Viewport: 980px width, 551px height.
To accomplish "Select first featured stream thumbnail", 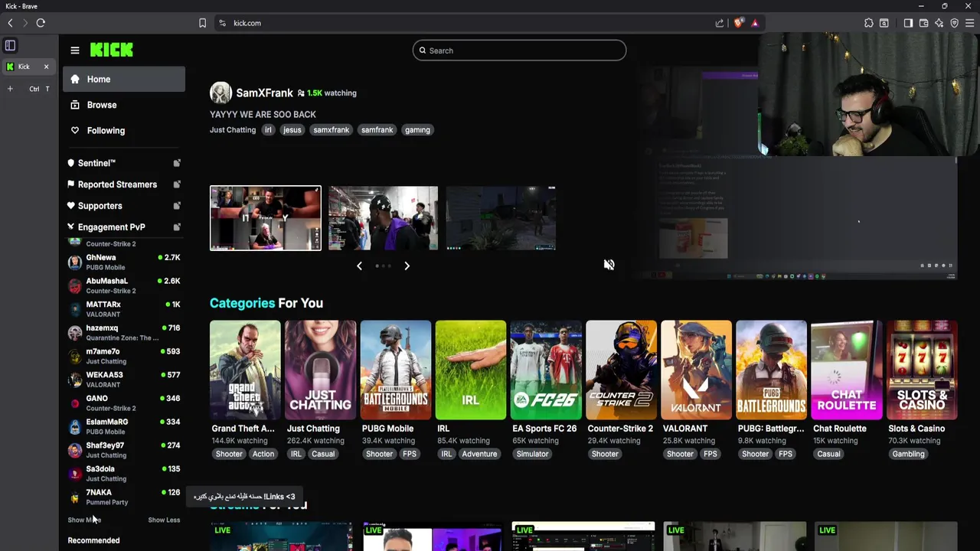I will point(266,218).
